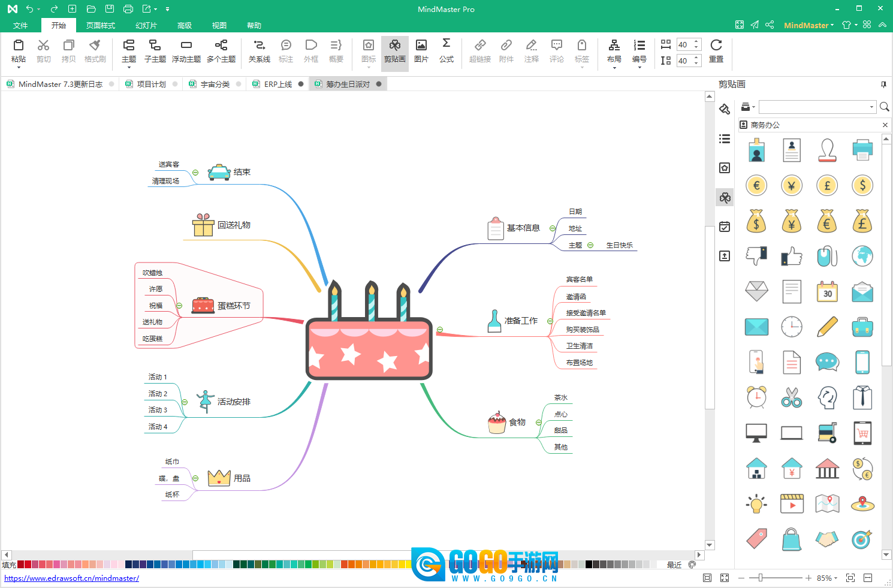Open the edrawsoft.cn/mindmaster link

[72, 578]
